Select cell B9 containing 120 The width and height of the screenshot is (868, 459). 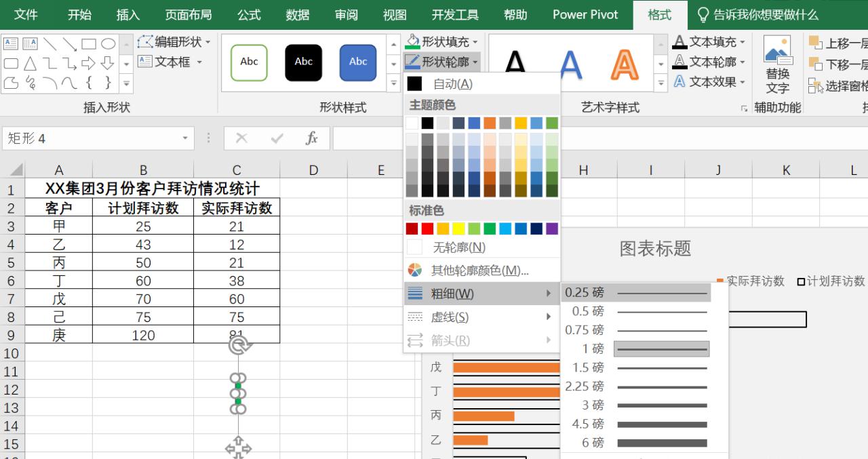pyautogui.click(x=143, y=335)
